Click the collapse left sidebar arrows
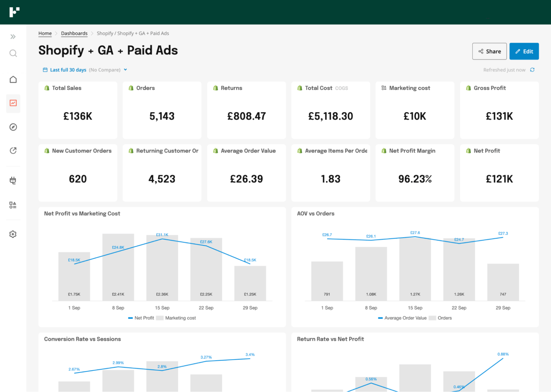 click(13, 36)
